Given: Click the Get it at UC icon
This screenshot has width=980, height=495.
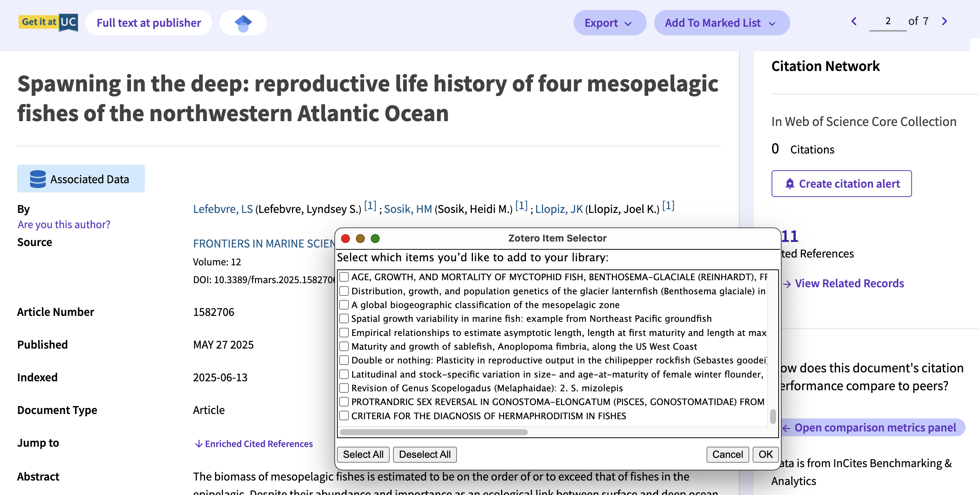Looking at the screenshot, I should point(48,22).
